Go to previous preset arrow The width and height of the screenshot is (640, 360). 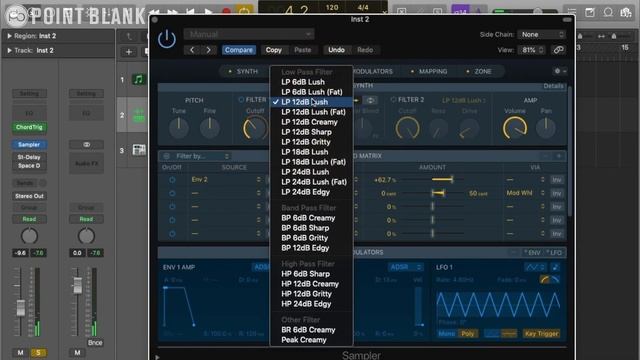(x=192, y=50)
